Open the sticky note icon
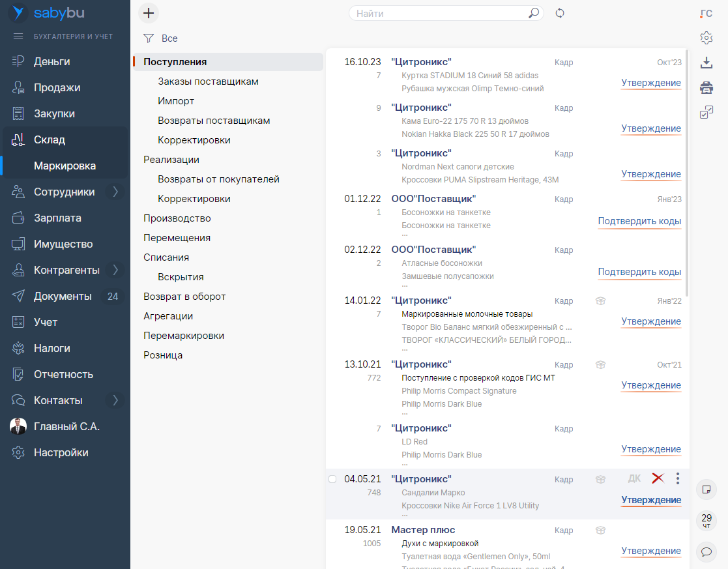Image resolution: width=728 pixels, height=569 pixels. coord(706,489)
